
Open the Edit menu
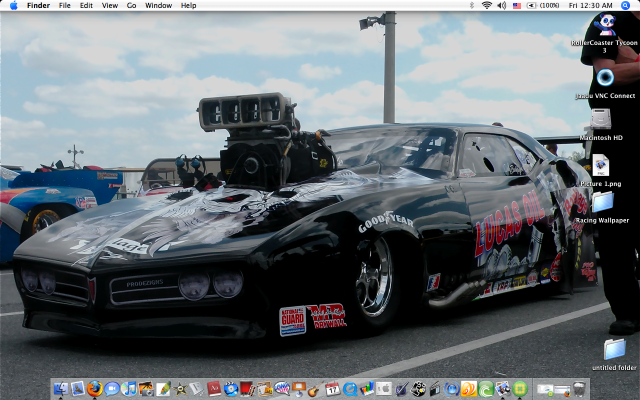coord(86,5)
